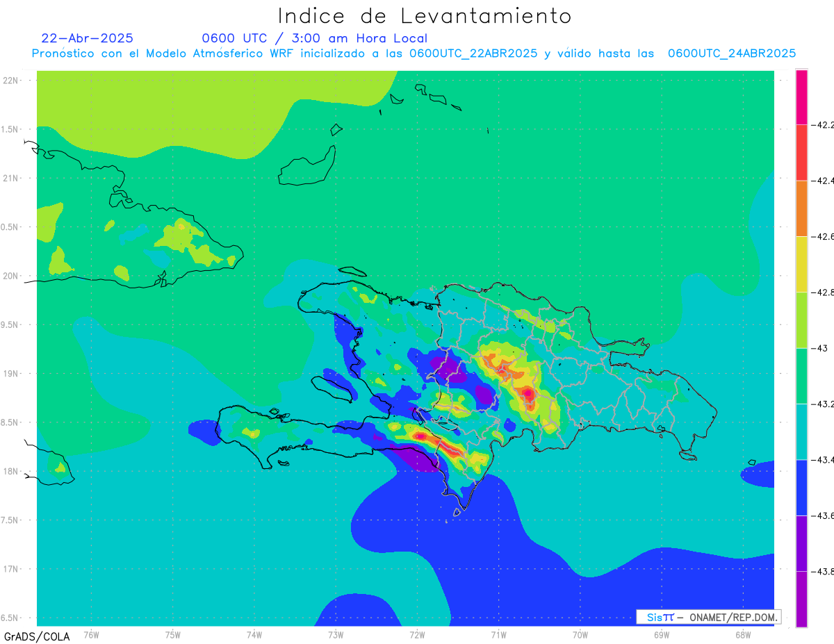Viewport: 834px width, 644px height.
Task: Click the '-42.2' color bar label
Action: [x=824, y=125]
